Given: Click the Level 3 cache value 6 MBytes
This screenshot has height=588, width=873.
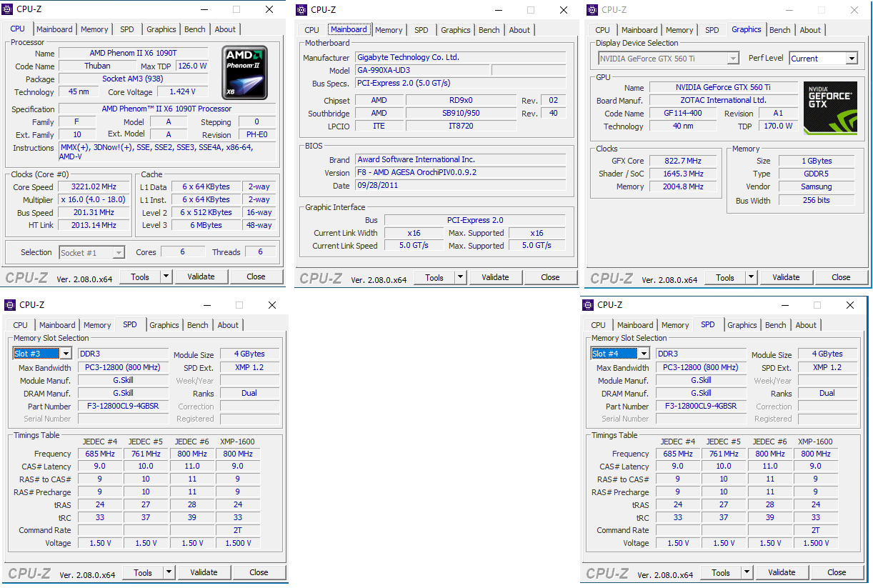Looking at the screenshot, I should 206,226.
